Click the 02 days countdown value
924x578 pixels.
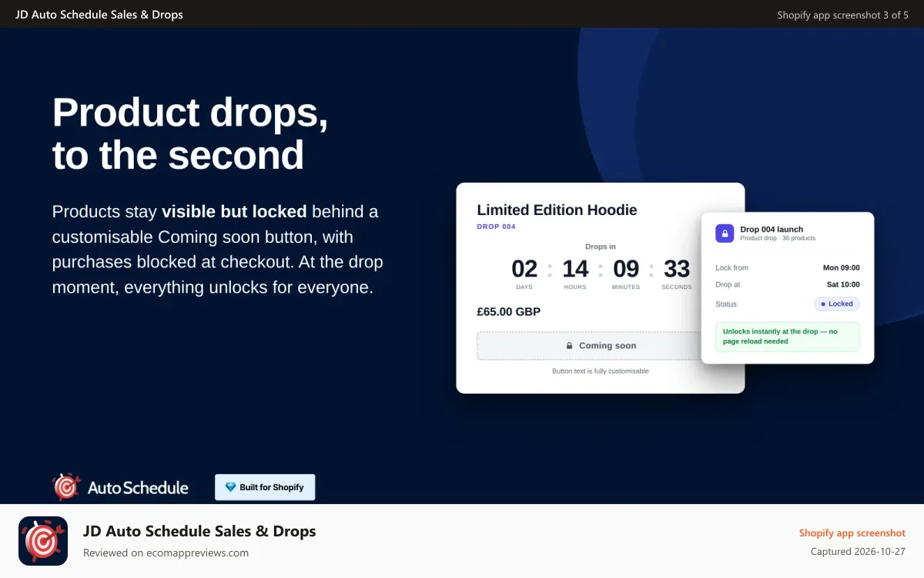pos(524,268)
